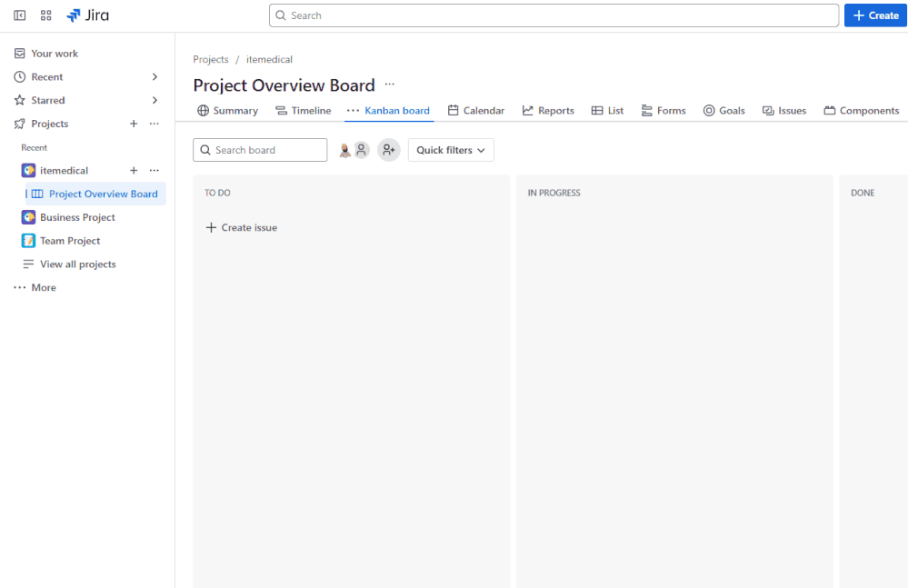The height and width of the screenshot is (588, 908).
Task: Toggle the first user avatar filter
Action: click(344, 149)
